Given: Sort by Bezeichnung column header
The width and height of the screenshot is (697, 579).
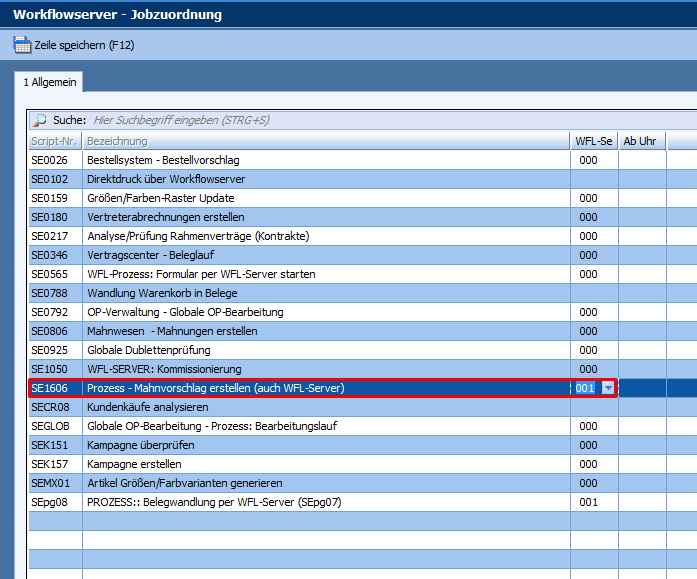Looking at the screenshot, I should [325, 141].
